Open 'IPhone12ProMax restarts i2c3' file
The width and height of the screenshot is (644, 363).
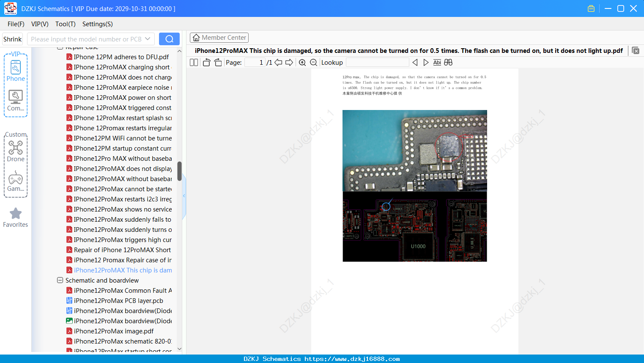(119, 199)
